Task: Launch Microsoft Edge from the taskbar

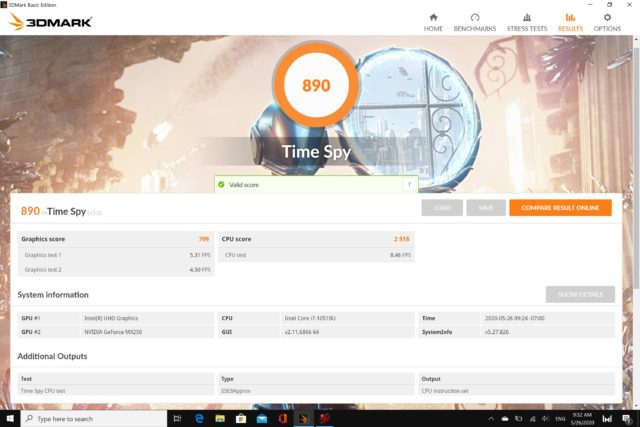Action: tap(199, 418)
